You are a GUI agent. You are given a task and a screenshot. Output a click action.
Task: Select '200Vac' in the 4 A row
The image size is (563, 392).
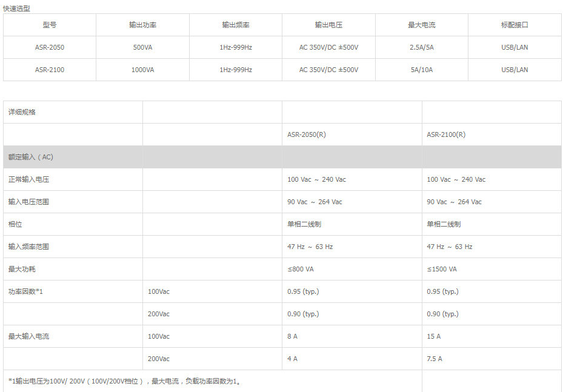(x=159, y=359)
